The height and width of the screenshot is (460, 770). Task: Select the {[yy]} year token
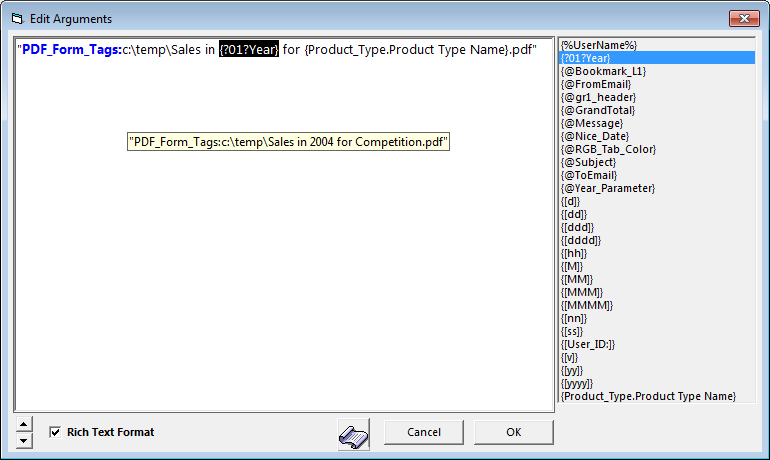coord(657,370)
